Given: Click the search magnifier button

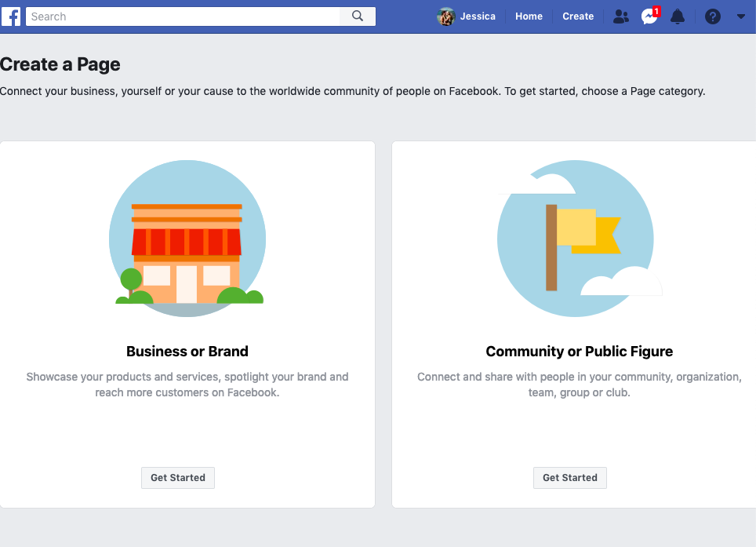Looking at the screenshot, I should click(358, 16).
